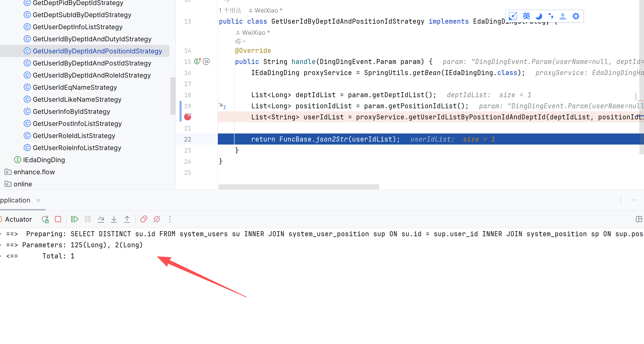Switch to the Actuator tab
The height and width of the screenshot is (344, 644).
point(18,219)
